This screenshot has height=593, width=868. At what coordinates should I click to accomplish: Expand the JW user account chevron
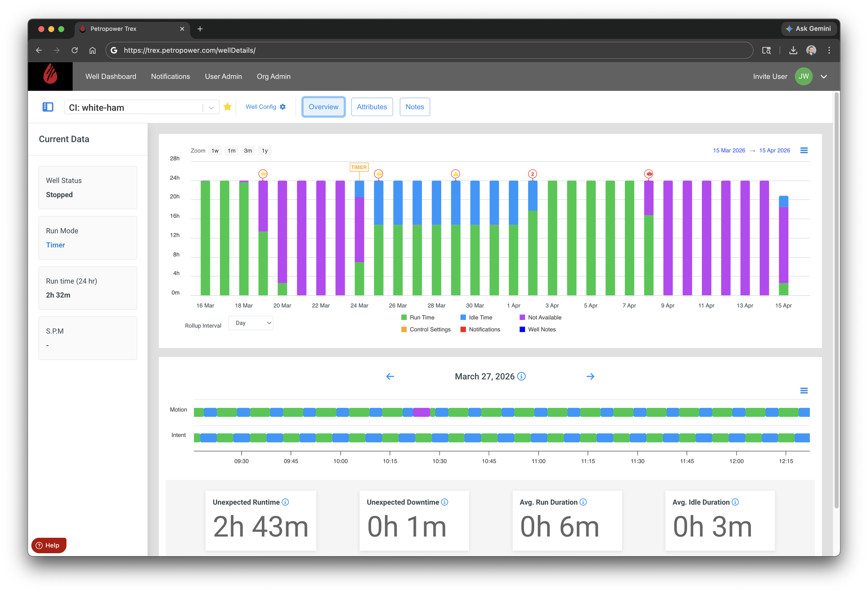pyautogui.click(x=824, y=77)
